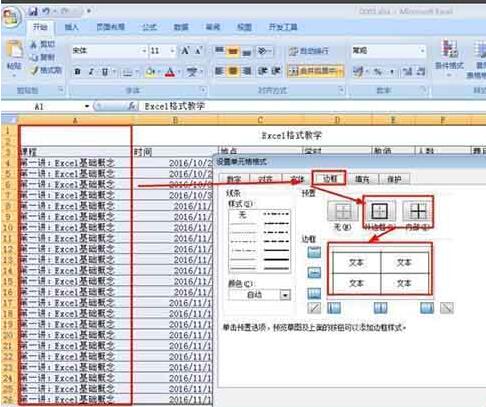Open the Alignment tab in Format Cells dialog
The height and width of the screenshot is (407, 486).
coord(265,179)
